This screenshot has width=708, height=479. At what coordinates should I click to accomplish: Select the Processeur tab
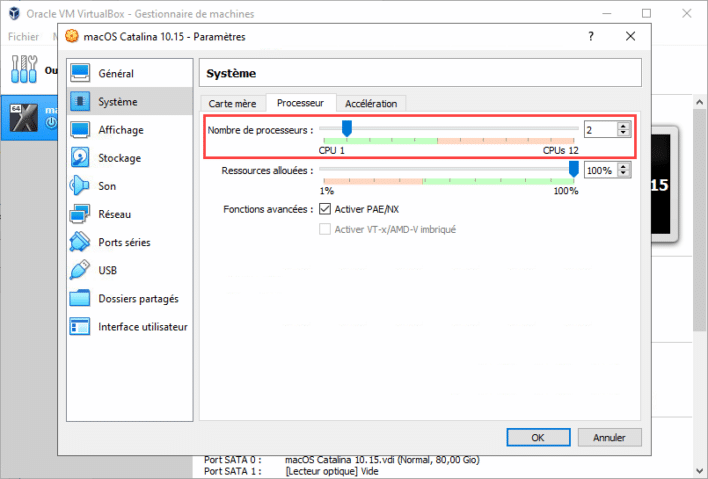click(x=300, y=103)
